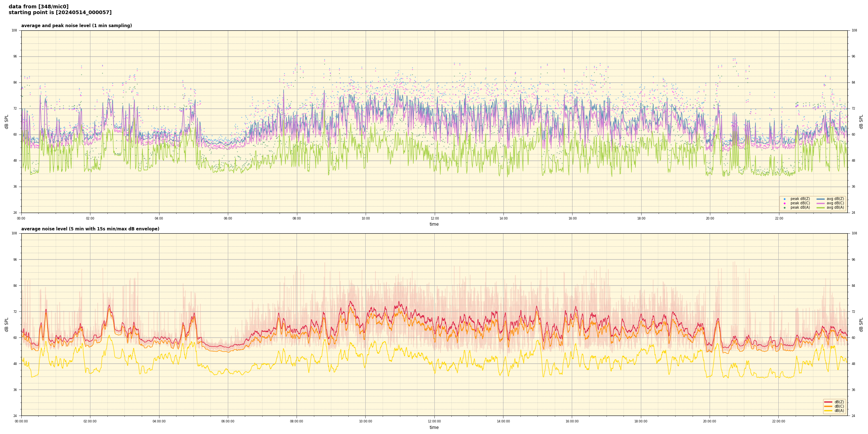The height and width of the screenshot is (434, 868).
Task: Click the 'data from [348/mic0]' header text
Action: click(x=38, y=7)
